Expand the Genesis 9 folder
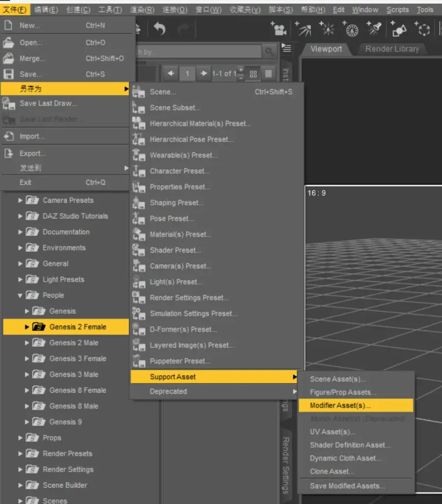The image size is (442, 504). (27, 422)
